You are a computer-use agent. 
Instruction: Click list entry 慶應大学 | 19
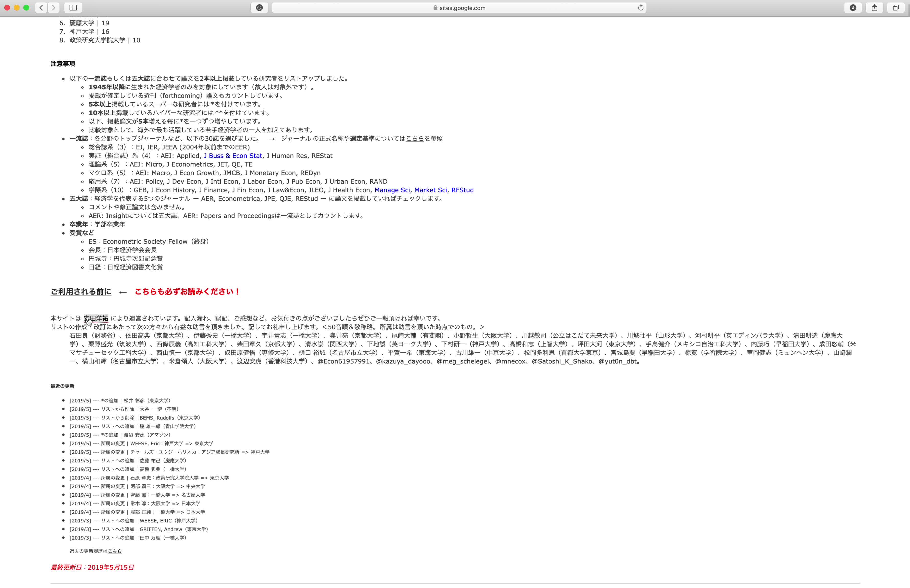(x=89, y=23)
